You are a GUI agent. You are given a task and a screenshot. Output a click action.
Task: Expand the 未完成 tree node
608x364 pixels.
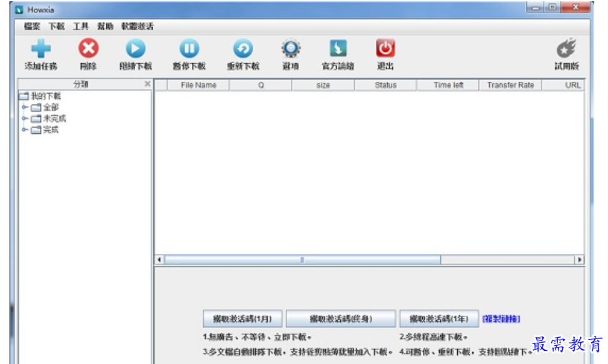pyautogui.click(x=25, y=118)
